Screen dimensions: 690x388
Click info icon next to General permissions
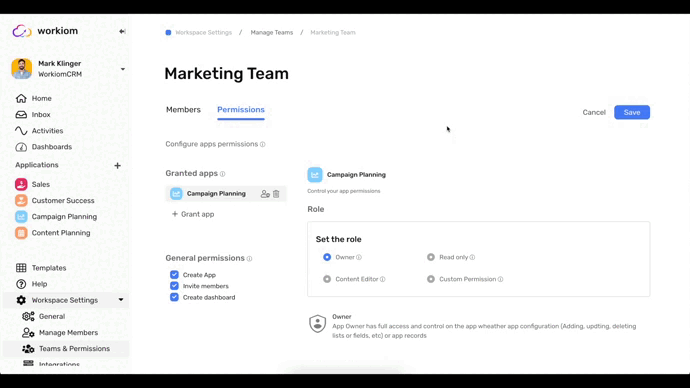coord(250,259)
